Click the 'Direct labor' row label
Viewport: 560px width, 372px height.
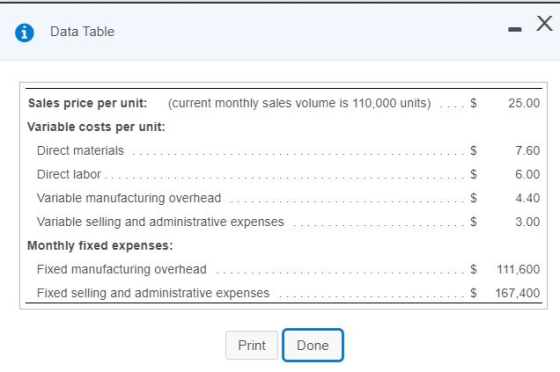[x=69, y=174]
